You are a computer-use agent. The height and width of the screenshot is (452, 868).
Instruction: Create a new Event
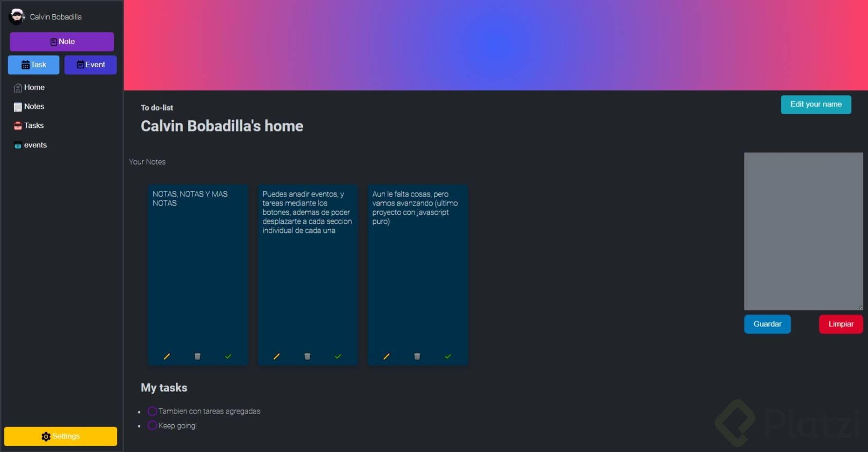coord(91,65)
